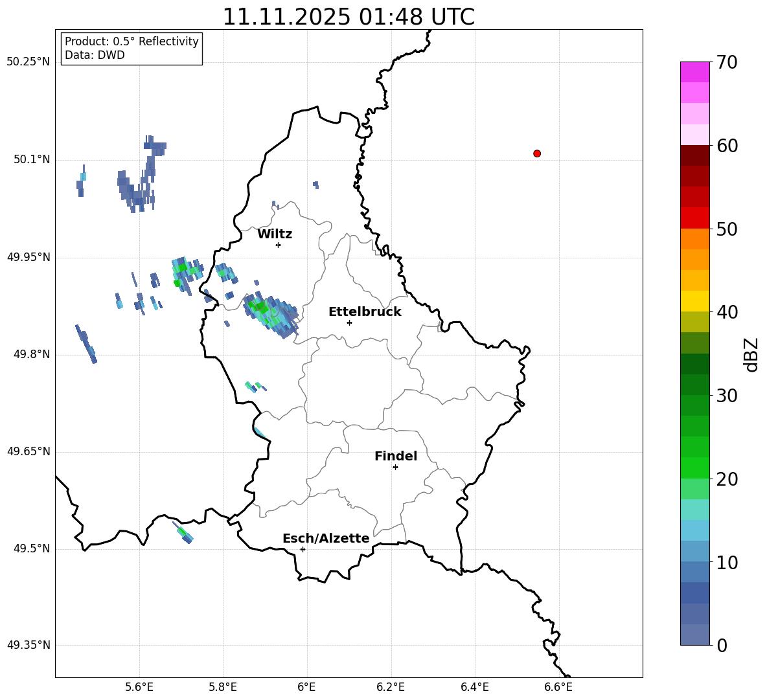767x700 pixels.
Task: Click the 6.4°E longitude label
Action: click(474, 687)
